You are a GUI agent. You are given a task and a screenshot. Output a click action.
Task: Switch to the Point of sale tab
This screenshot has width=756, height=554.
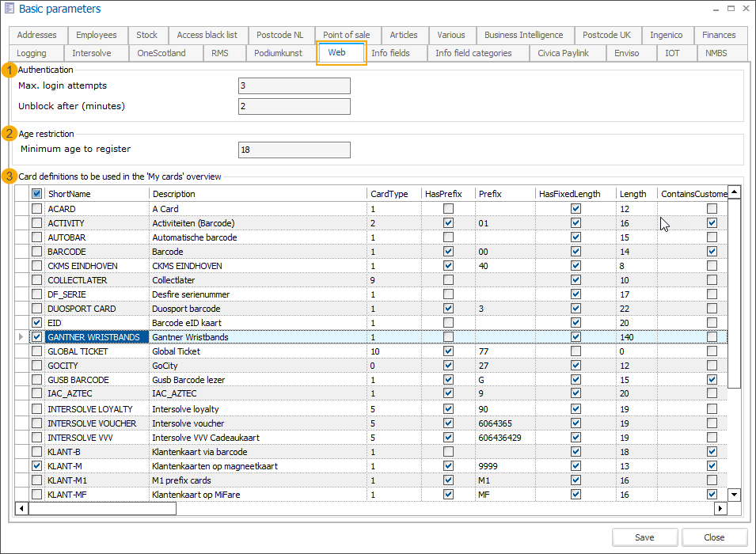346,35
